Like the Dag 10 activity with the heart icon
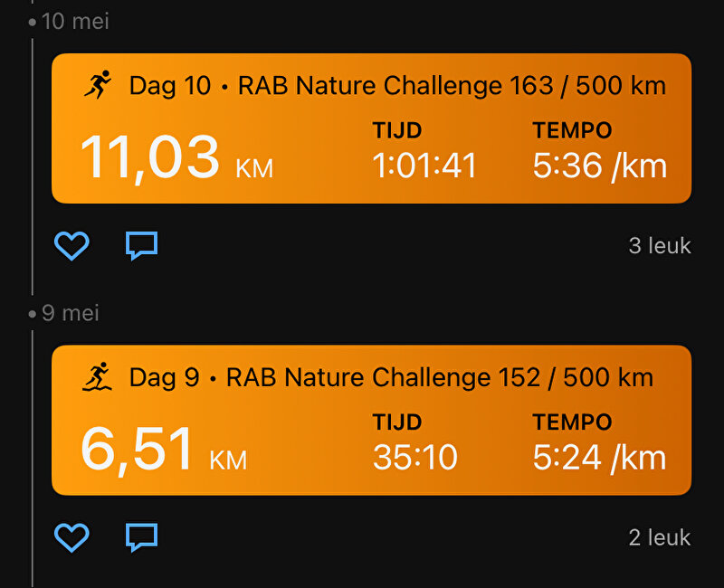This screenshot has width=724, height=588. 71,245
